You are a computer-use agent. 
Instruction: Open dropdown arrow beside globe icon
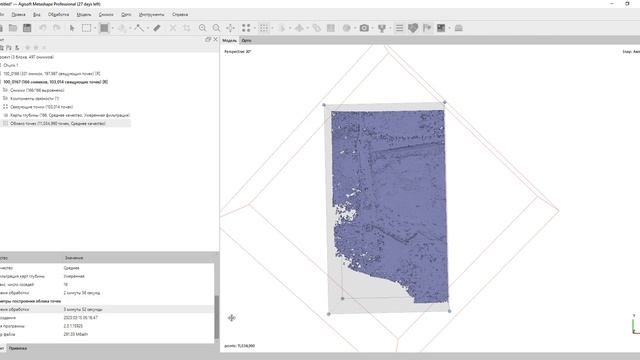pos(355,28)
